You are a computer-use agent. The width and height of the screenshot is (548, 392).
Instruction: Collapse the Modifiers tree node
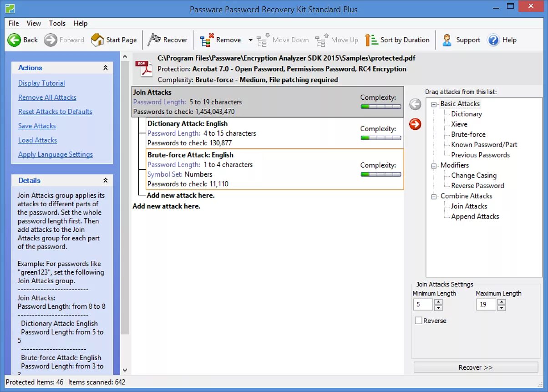click(x=434, y=165)
